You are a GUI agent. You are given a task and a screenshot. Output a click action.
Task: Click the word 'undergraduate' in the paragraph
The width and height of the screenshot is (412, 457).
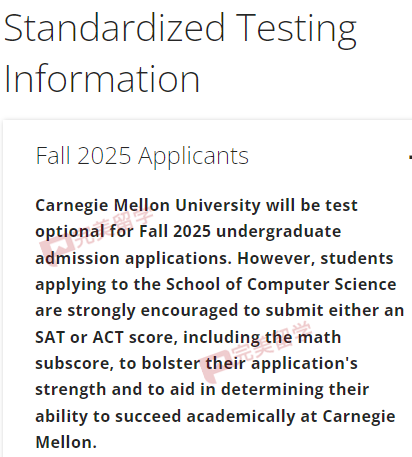[x=279, y=232]
